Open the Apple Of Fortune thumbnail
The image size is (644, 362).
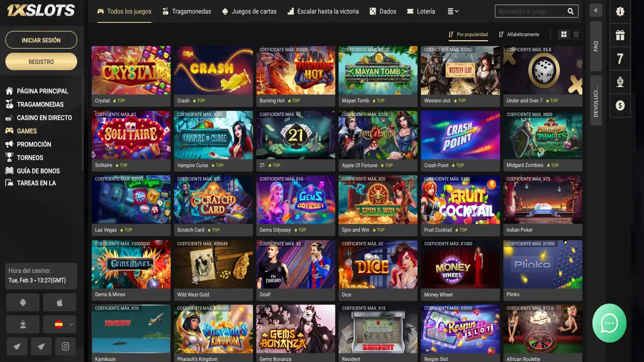pyautogui.click(x=378, y=135)
